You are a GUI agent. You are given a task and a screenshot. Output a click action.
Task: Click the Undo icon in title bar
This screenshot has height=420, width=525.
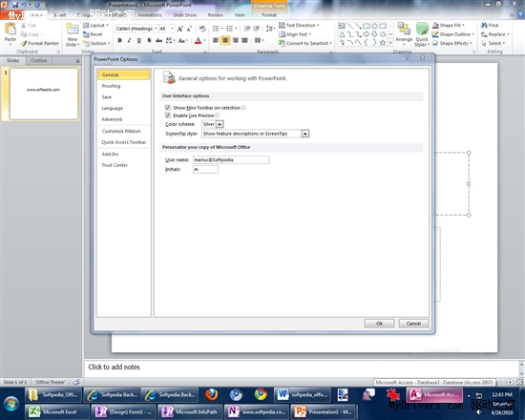24,5
